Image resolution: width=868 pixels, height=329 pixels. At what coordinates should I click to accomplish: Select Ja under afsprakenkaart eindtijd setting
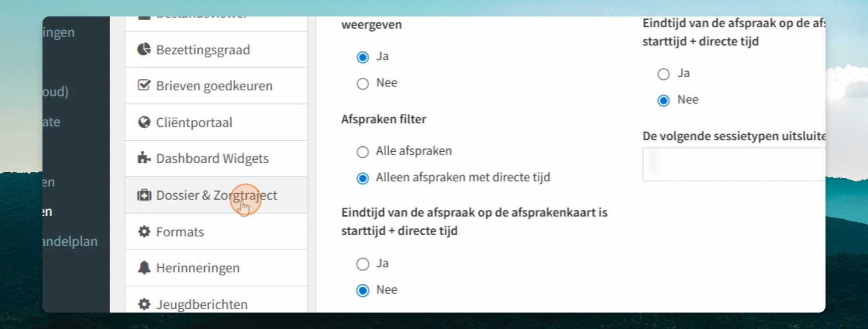[363, 264]
